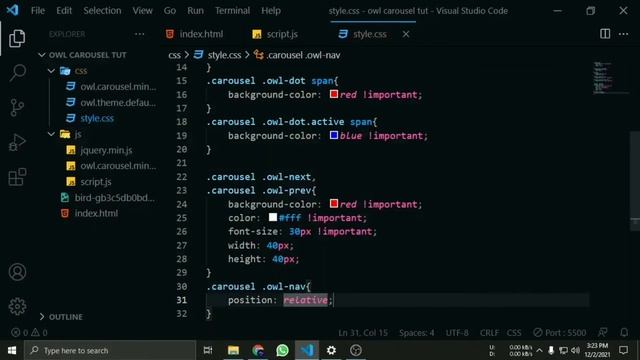Image resolution: width=640 pixels, height=360 pixels.
Task: Open index.html in the file tree
Action: (x=96, y=213)
